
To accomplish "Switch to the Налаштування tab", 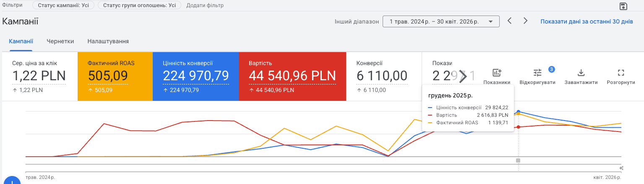I will click(x=108, y=41).
